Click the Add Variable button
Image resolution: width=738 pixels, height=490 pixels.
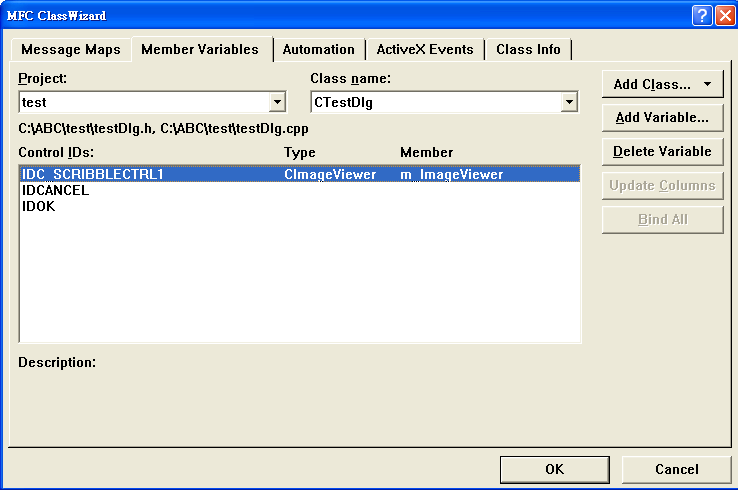662,118
